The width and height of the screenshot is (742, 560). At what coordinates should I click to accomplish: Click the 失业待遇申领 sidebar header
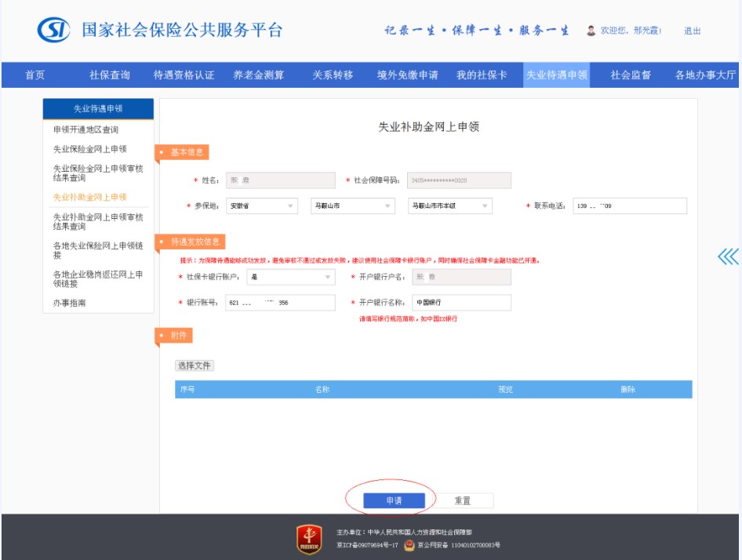pos(98,108)
